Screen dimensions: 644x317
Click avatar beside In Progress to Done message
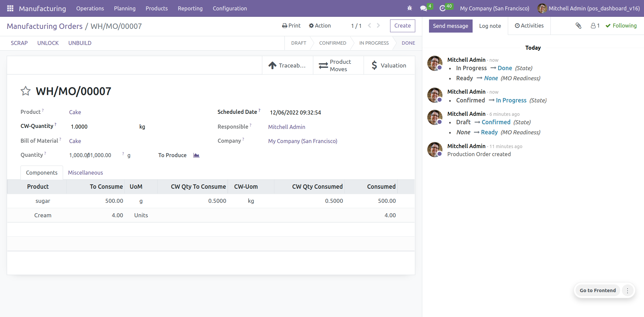tap(435, 63)
